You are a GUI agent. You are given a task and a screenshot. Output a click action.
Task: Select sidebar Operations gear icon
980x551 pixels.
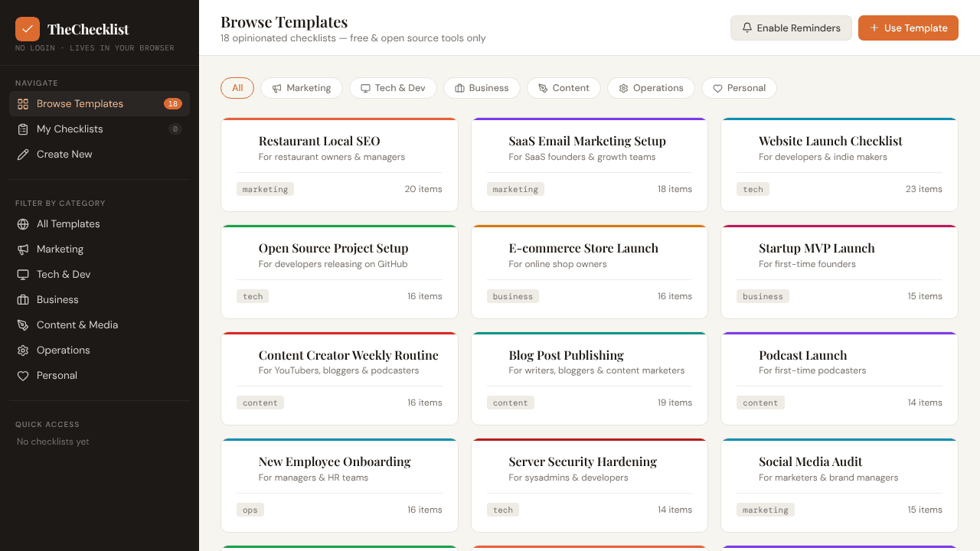click(x=23, y=350)
